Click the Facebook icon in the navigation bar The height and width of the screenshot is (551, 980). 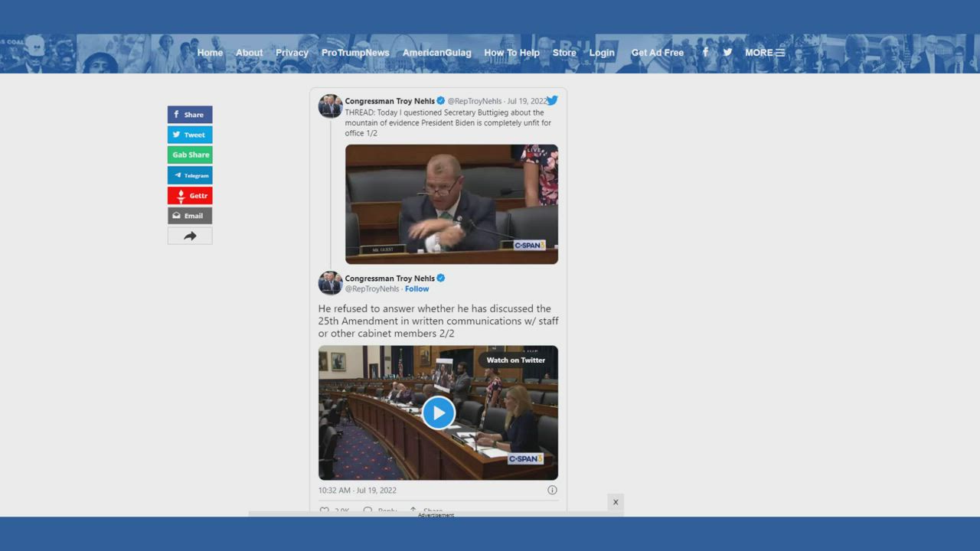coord(705,53)
